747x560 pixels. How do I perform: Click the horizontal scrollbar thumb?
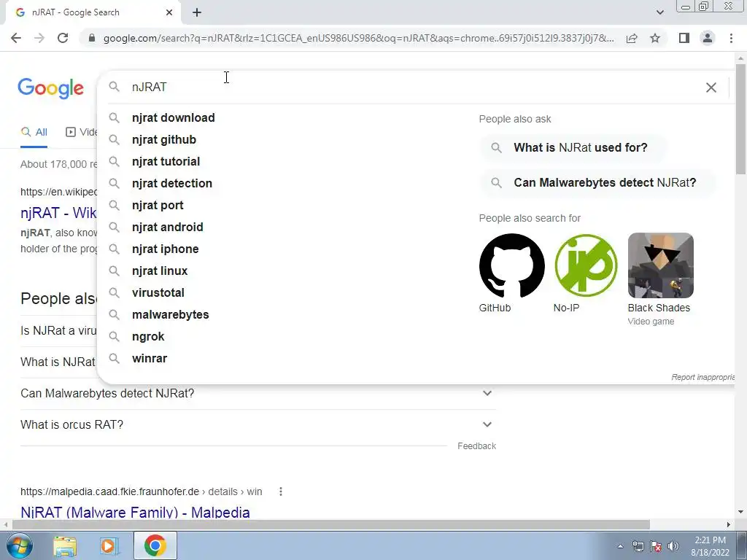[x=331, y=524]
